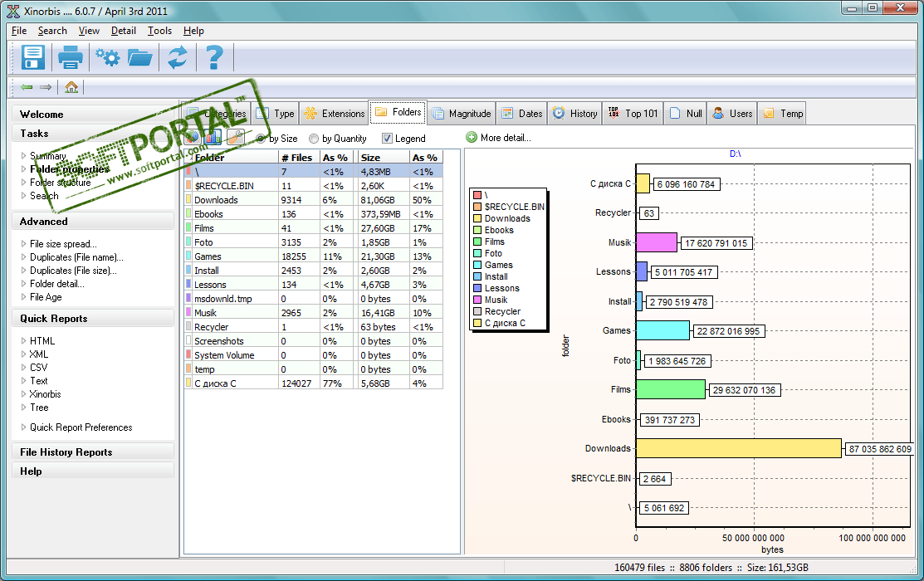
Task: Expand the 'File size spread...' item arrow
Action: coord(24,244)
